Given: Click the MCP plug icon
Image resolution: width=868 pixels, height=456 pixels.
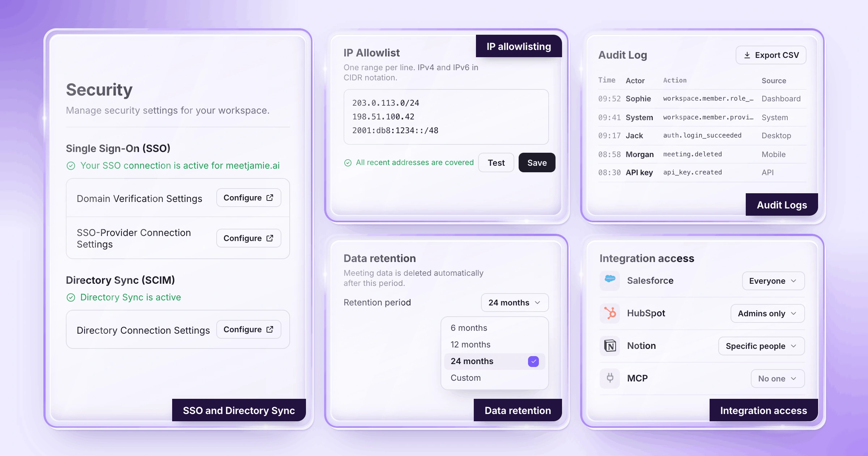Looking at the screenshot, I should click(610, 378).
